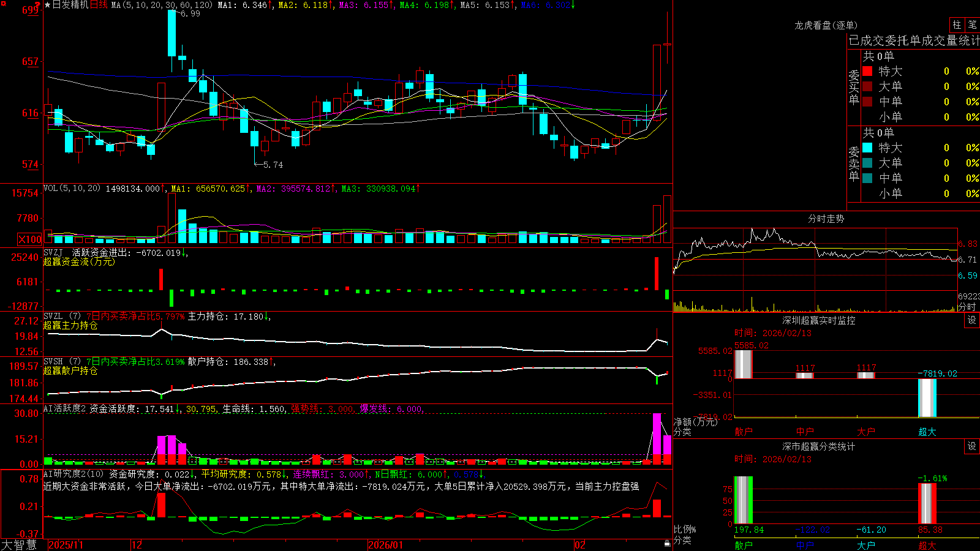
Task: Click the green 散户 bar in 深市超赢分类统计
Action: tap(743, 500)
